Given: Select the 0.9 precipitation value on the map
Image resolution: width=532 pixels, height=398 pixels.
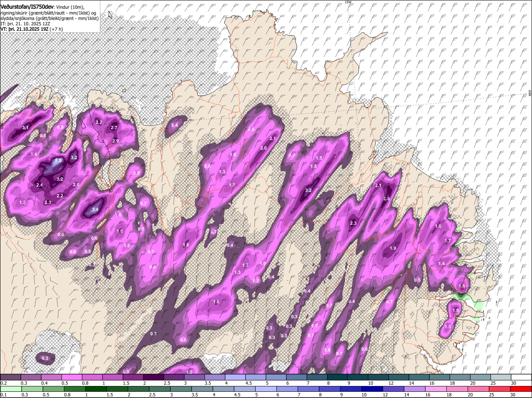Looking at the screenshot, I should [136, 173].
